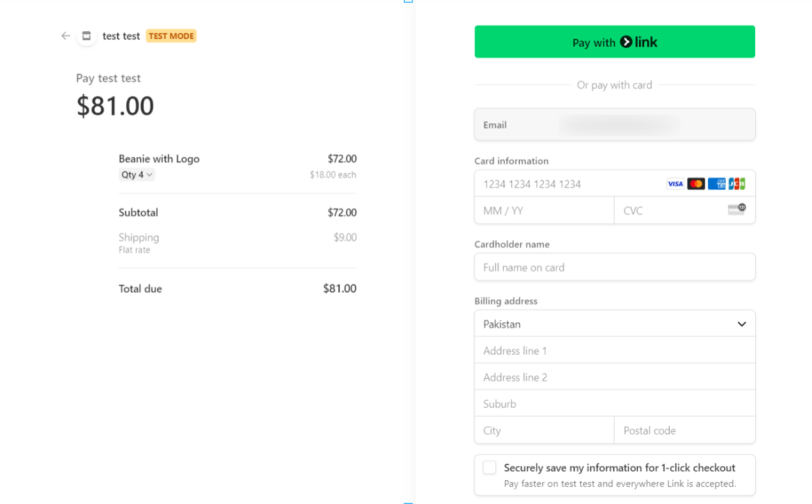Click the MM / YY expiry field
Screen dimensions: 812x504
(544, 211)
